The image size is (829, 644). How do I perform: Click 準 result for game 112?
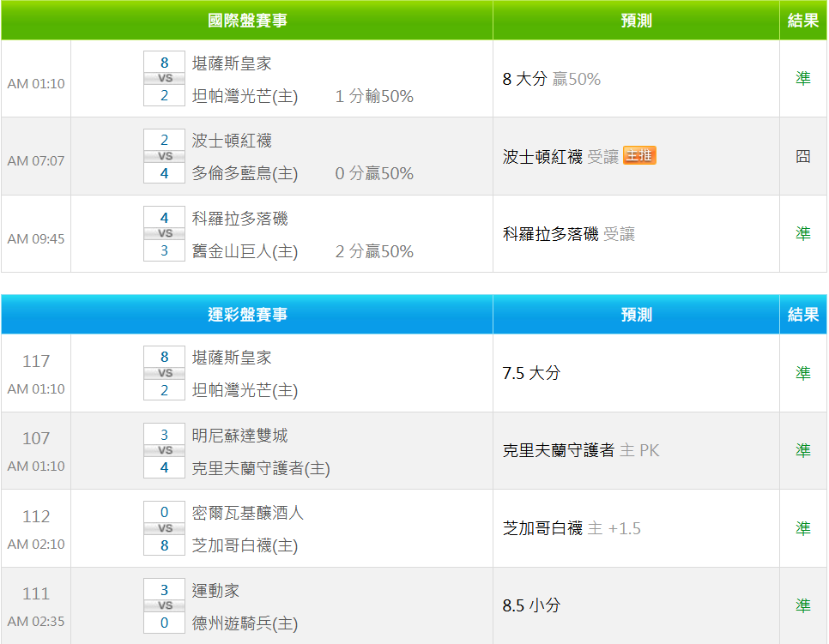click(803, 528)
